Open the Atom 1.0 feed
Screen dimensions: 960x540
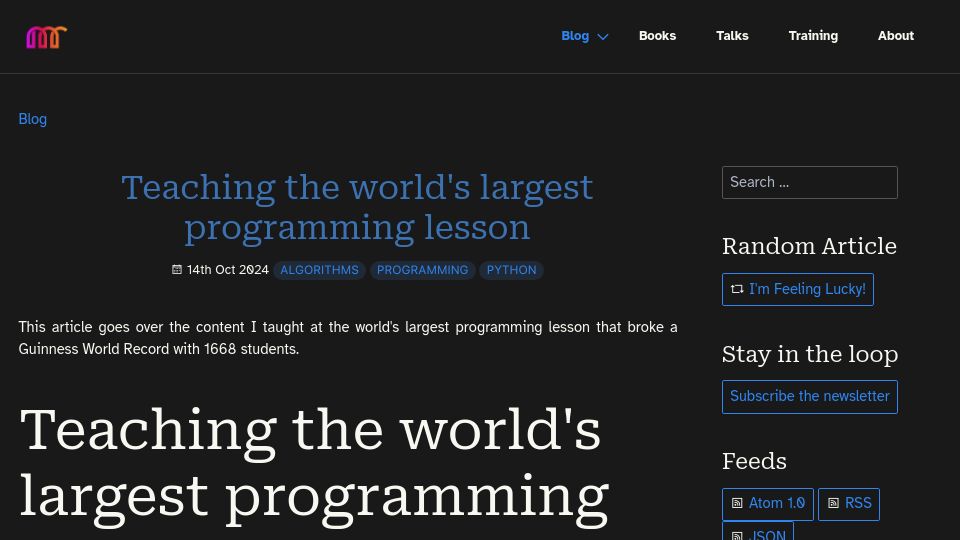(768, 504)
